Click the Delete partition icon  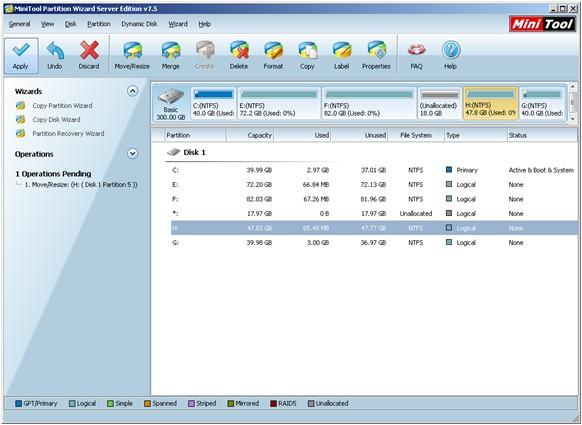tap(239, 50)
